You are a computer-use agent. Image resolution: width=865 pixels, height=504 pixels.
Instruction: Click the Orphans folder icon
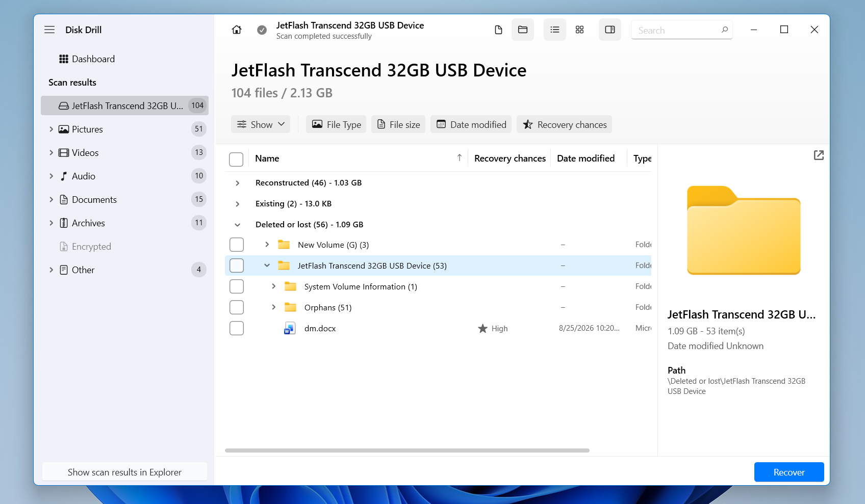click(290, 307)
